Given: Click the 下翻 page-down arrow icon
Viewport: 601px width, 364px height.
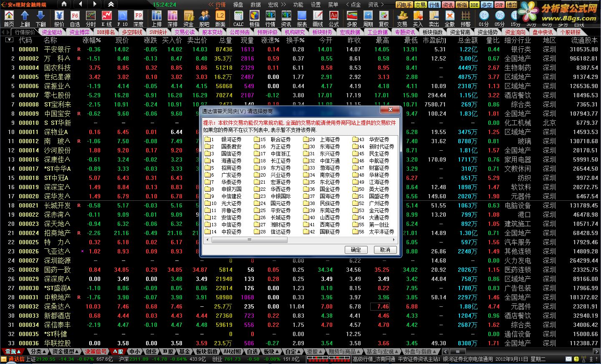Looking at the screenshot, I should coord(41,19).
